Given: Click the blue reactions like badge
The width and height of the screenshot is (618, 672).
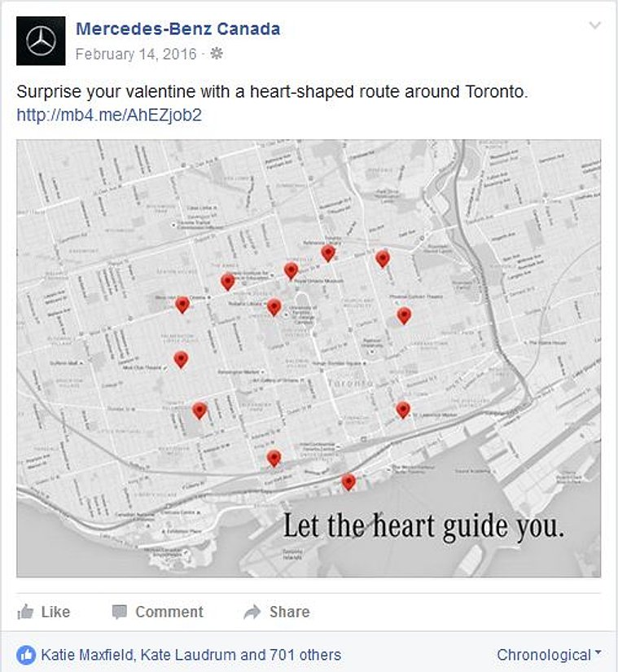Looking at the screenshot, I should [x=26, y=655].
